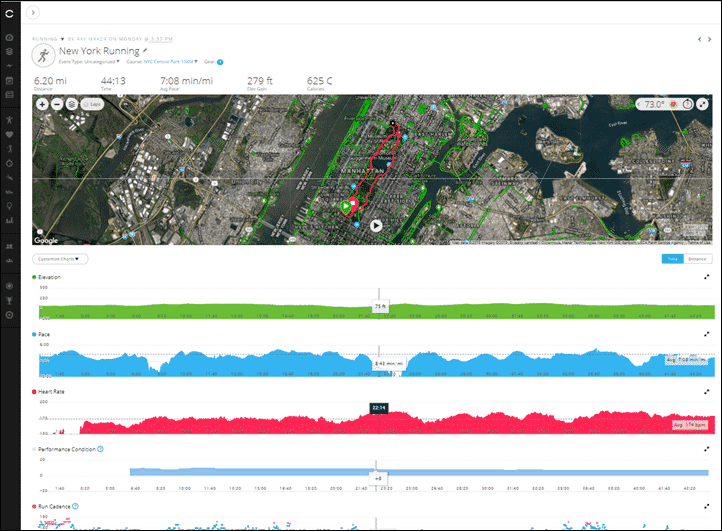The height and width of the screenshot is (531, 722).
Task: Click the blue Gear count badge
Action: (x=220, y=62)
